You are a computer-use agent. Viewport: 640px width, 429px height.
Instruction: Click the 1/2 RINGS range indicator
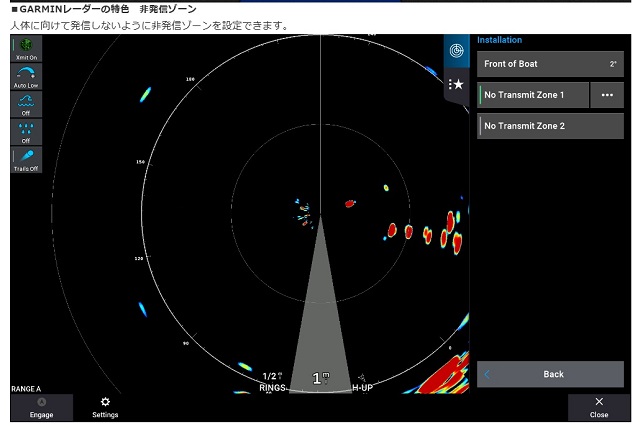(x=272, y=381)
